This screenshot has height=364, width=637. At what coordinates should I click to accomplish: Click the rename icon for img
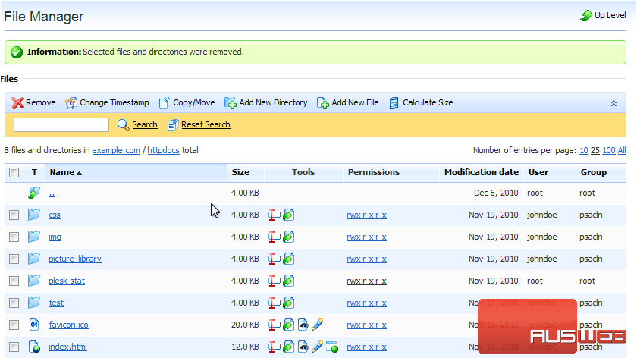pos(275,237)
